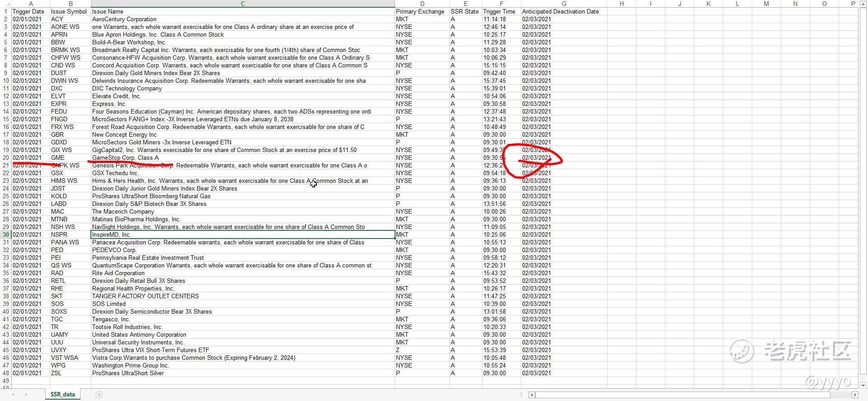The height and width of the screenshot is (401, 868).
Task: Select row 48 header
Action: [x=6, y=373]
